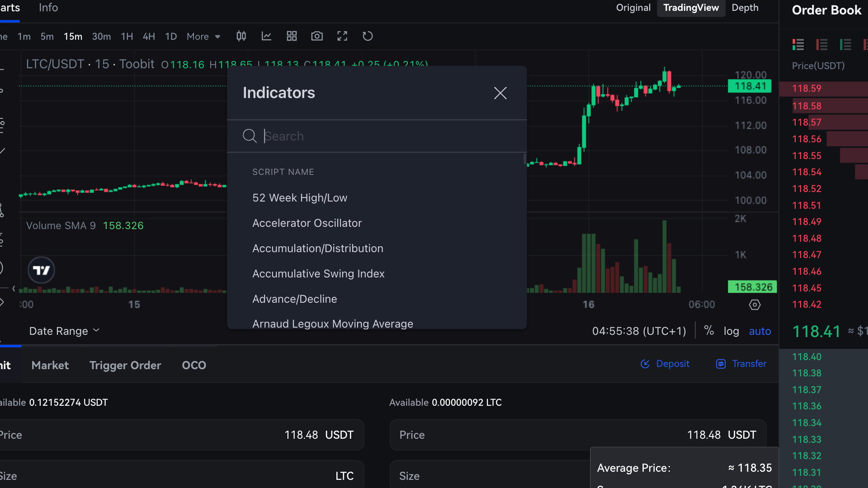Image resolution: width=868 pixels, height=488 pixels.
Task: Select the Trigger Order tab
Action: click(x=125, y=365)
